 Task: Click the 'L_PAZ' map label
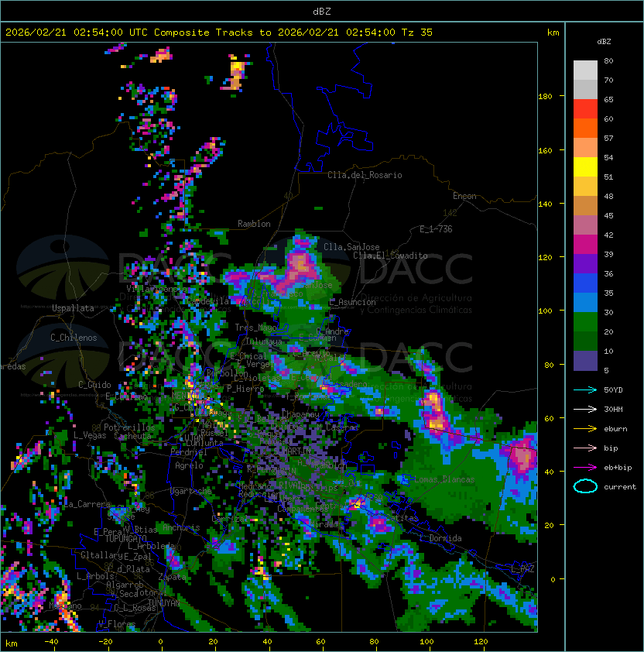[x=522, y=569]
